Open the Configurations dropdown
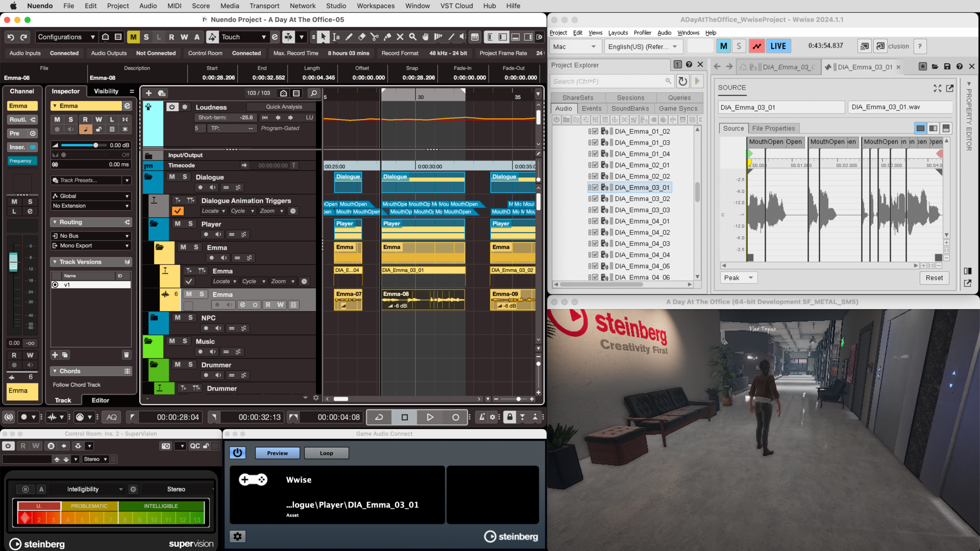 [66, 37]
